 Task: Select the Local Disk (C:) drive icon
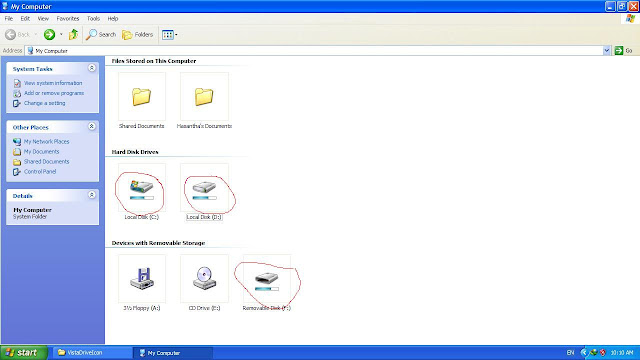point(142,187)
